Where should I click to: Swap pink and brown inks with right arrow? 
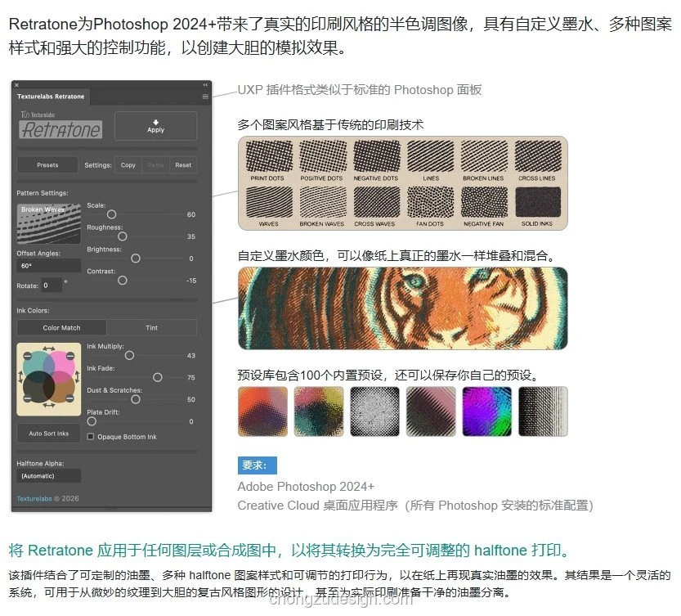coord(78,377)
